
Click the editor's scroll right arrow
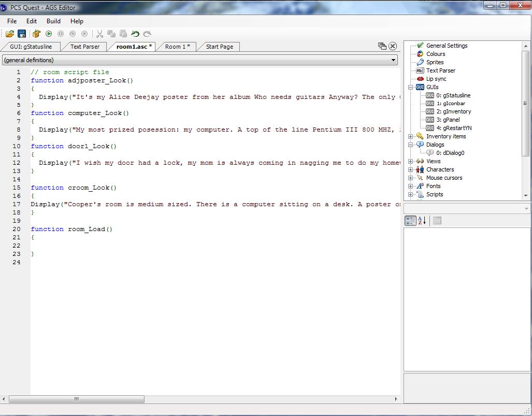tap(396, 399)
